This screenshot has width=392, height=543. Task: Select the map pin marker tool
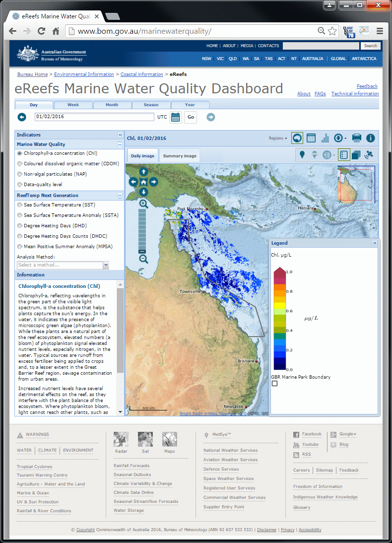(x=302, y=155)
